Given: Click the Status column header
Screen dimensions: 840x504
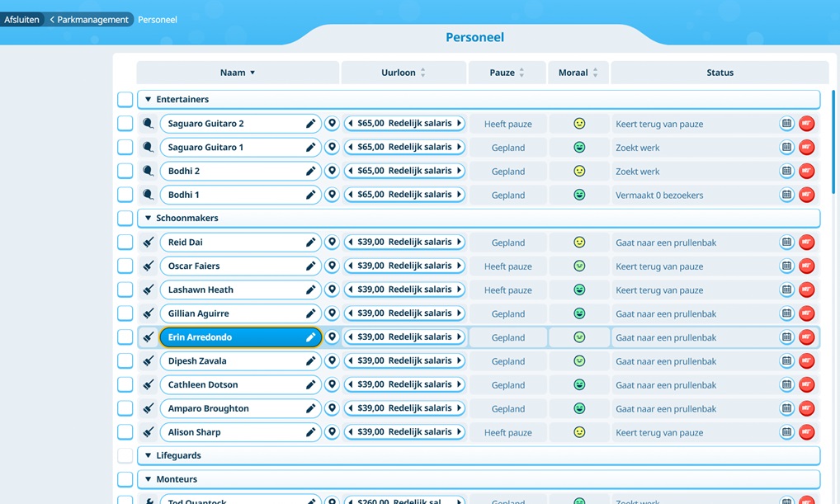Looking at the screenshot, I should (x=720, y=73).
